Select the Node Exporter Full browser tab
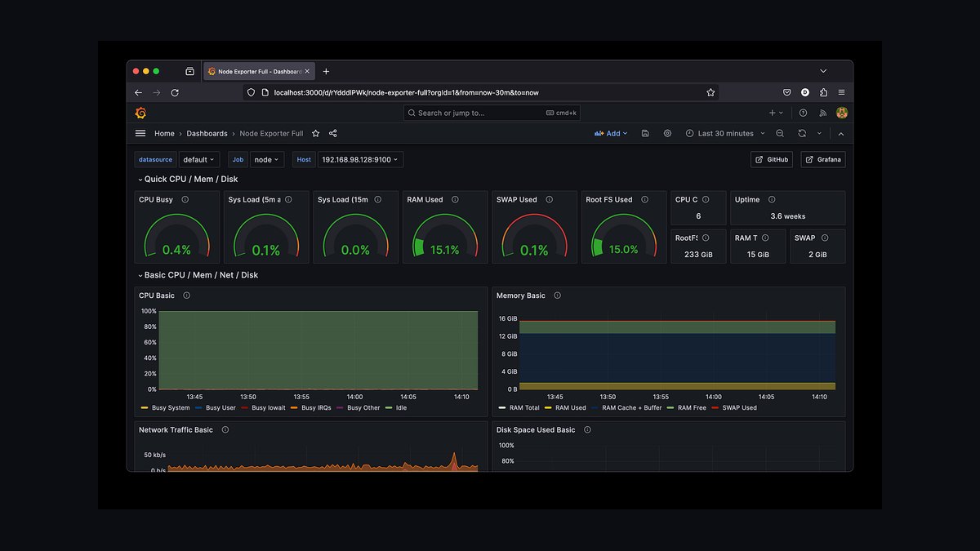The width and height of the screenshot is (980, 551). [x=258, y=71]
